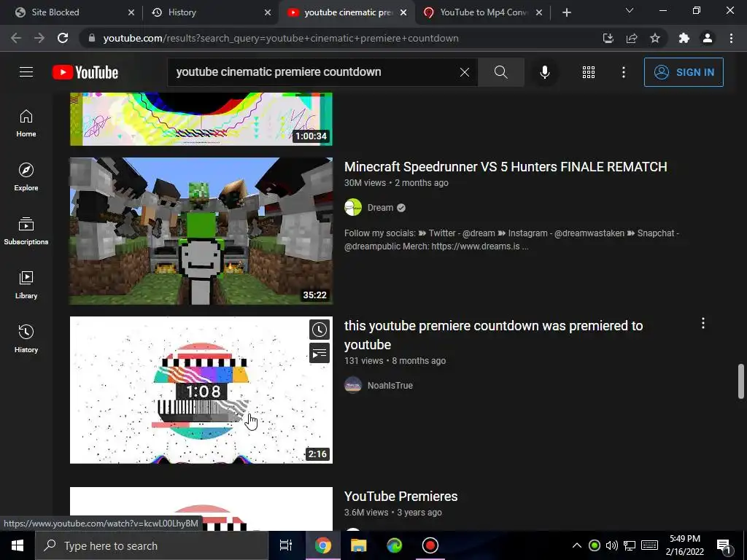Open the YouTube guide hamburger menu
747x560 pixels.
(26, 72)
